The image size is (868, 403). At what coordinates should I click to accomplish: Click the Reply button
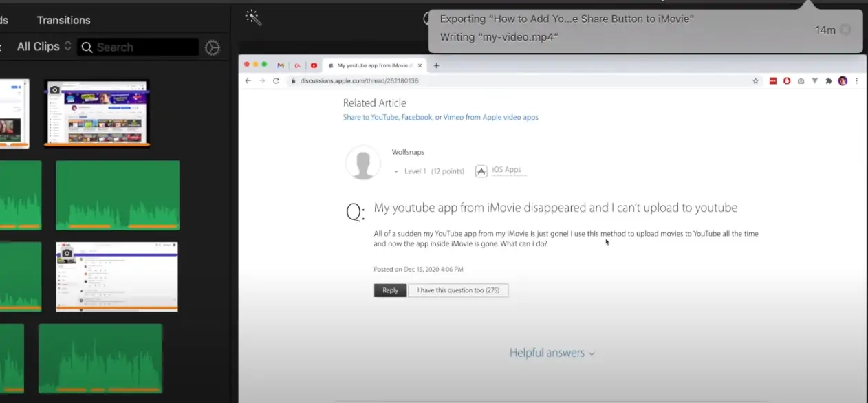pos(390,290)
